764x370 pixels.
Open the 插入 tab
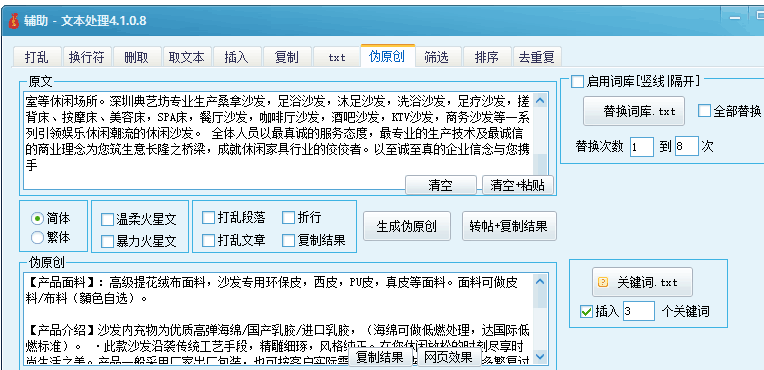[237, 57]
